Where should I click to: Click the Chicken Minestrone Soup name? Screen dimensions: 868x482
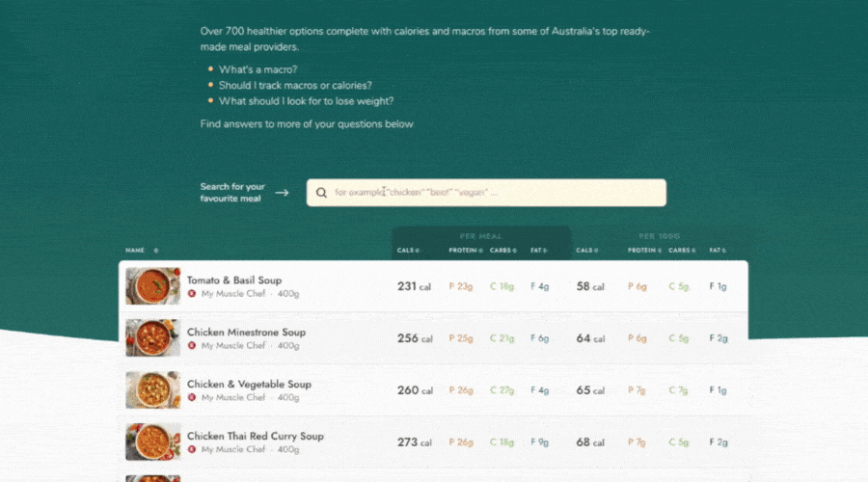(246, 332)
